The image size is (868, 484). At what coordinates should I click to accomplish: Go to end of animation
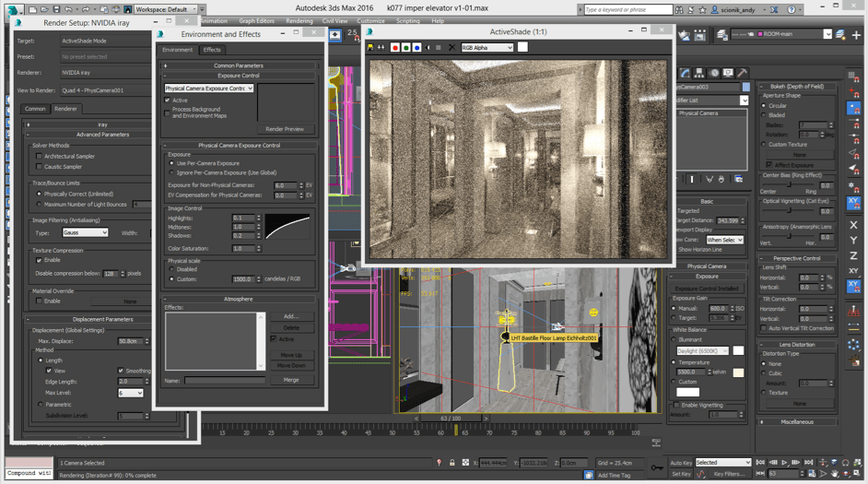[x=808, y=463]
